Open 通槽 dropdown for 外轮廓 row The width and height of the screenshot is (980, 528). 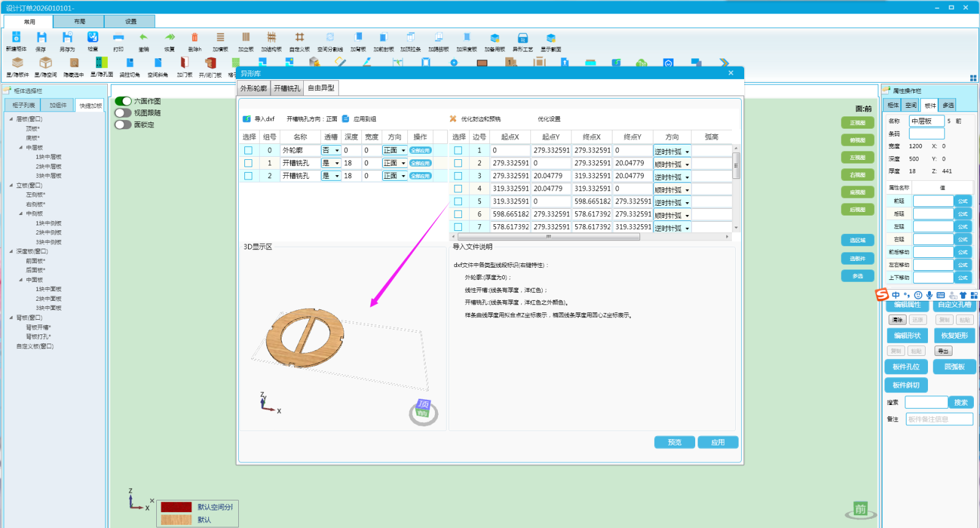[x=331, y=150]
